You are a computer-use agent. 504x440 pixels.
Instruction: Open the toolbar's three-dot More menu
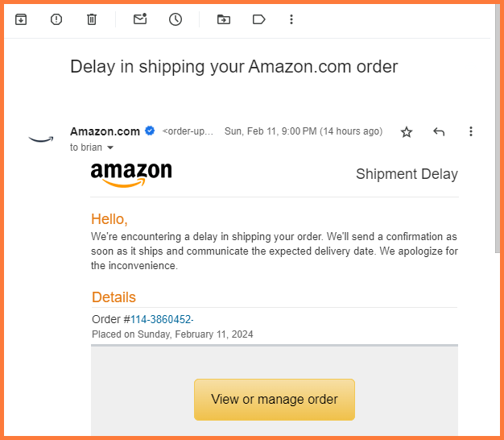pyautogui.click(x=291, y=19)
